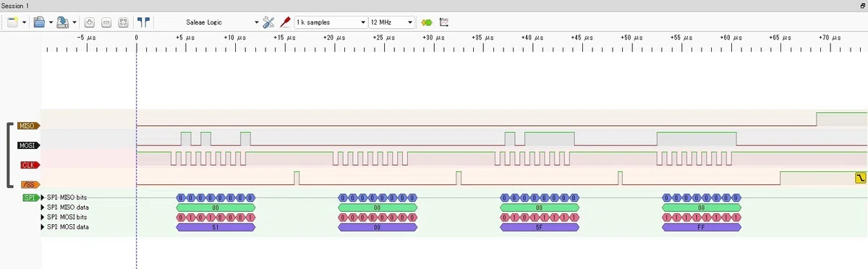Click the time ruler at 0 mark
868x269 pixels.
[x=137, y=37]
